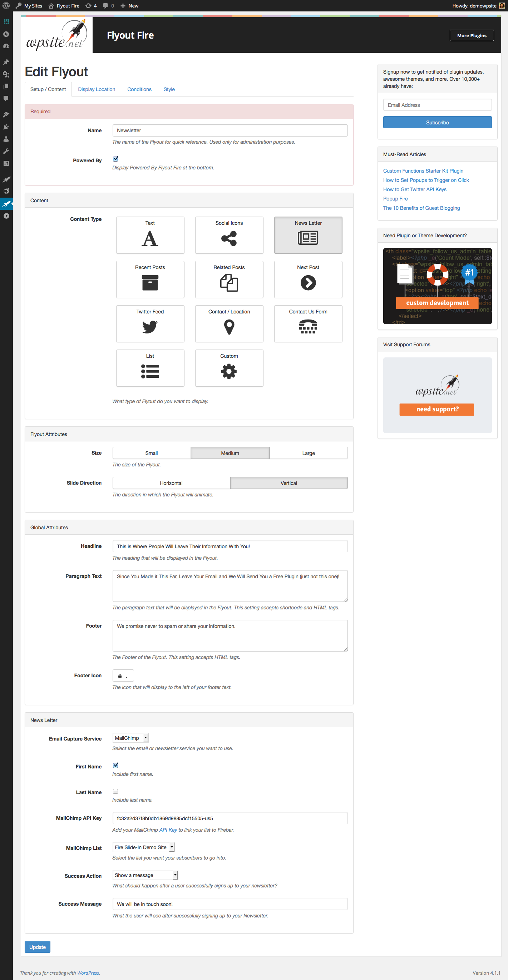Select the News Letter content type
Screen dimensions: 508x980
pyautogui.click(x=308, y=235)
